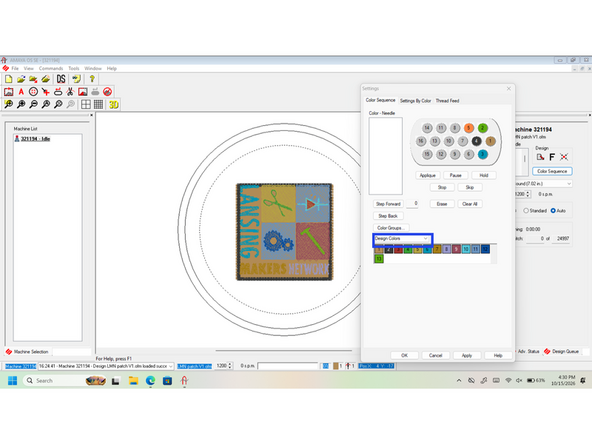Click Apply in the Settings dialog
592x444 pixels.
[x=467, y=355]
